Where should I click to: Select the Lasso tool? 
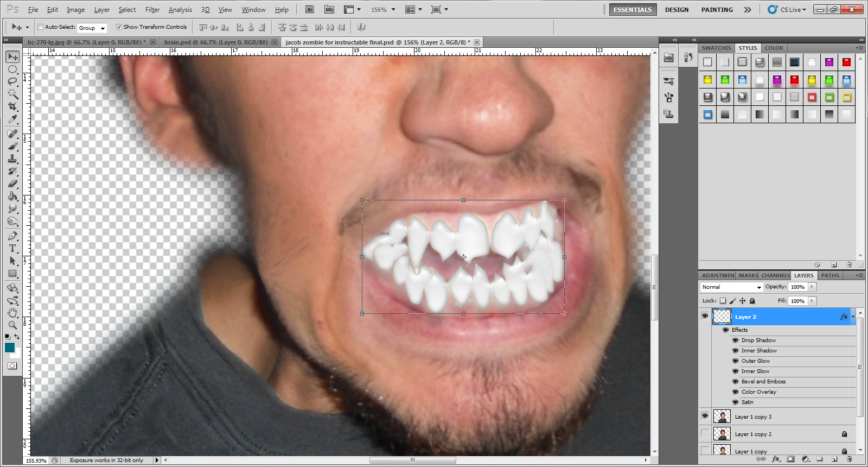(12, 81)
